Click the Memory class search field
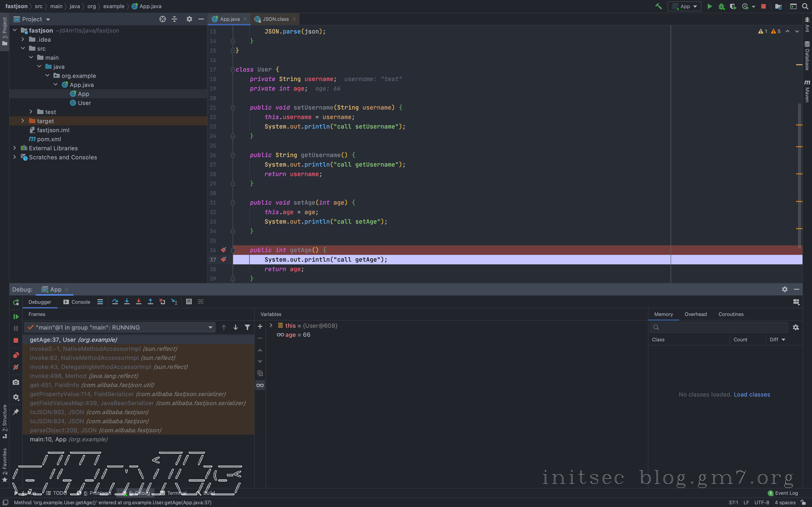The width and height of the screenshot is (812, 507). point(721,328)
